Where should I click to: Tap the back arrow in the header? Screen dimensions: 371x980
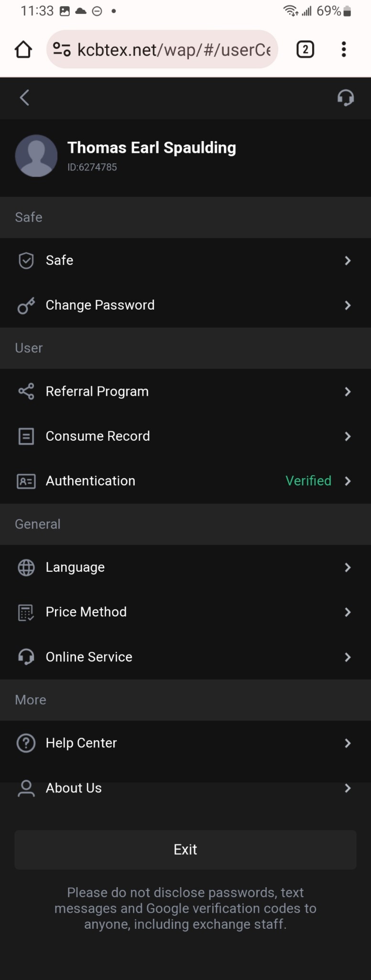[x=24, y=98]
